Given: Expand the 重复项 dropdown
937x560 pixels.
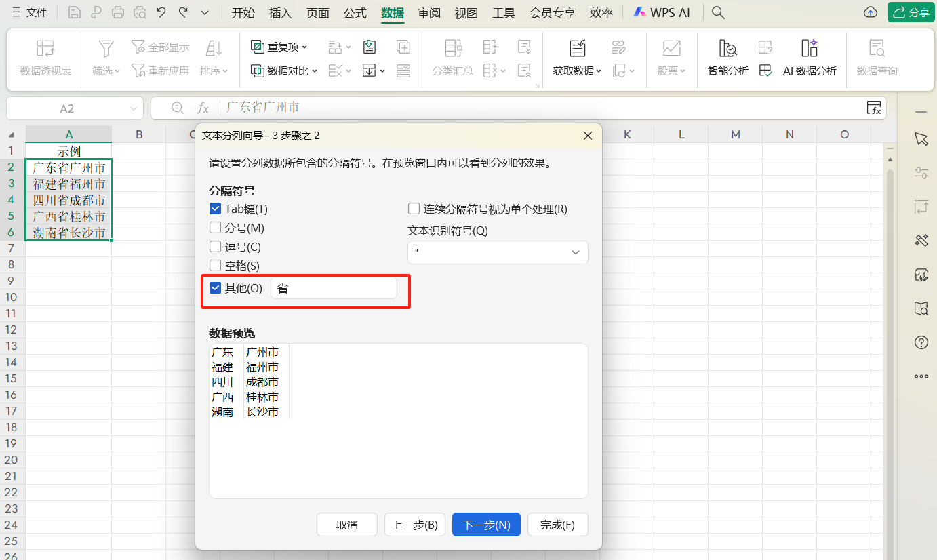Looking at the screenshot, I should coord(304,47).
